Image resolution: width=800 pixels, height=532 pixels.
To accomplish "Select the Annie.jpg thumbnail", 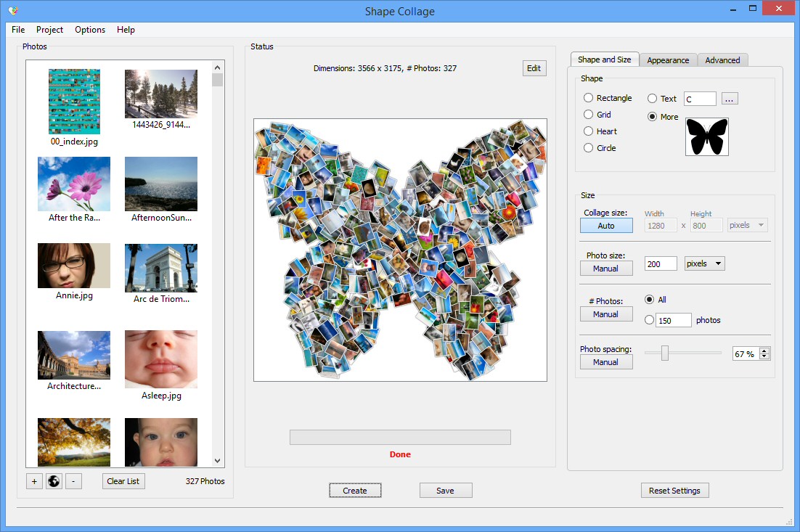I will point(73,266).
